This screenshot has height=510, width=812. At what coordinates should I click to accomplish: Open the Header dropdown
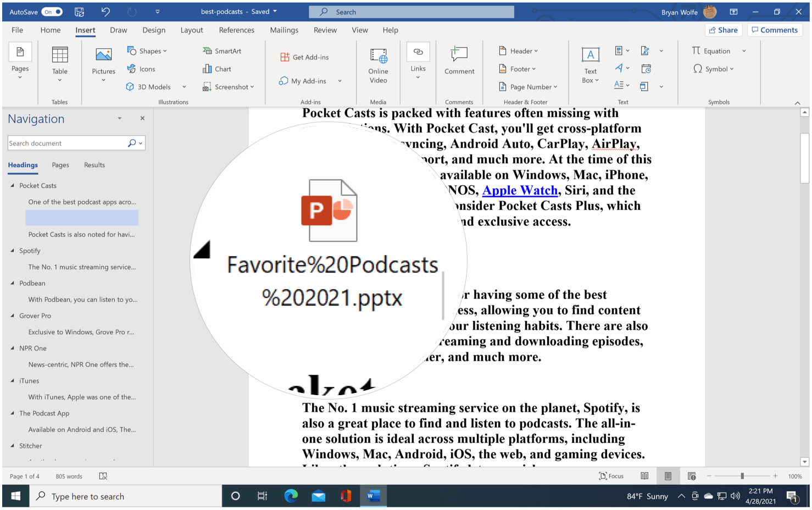pyautogui.click(x=519, y=51)
